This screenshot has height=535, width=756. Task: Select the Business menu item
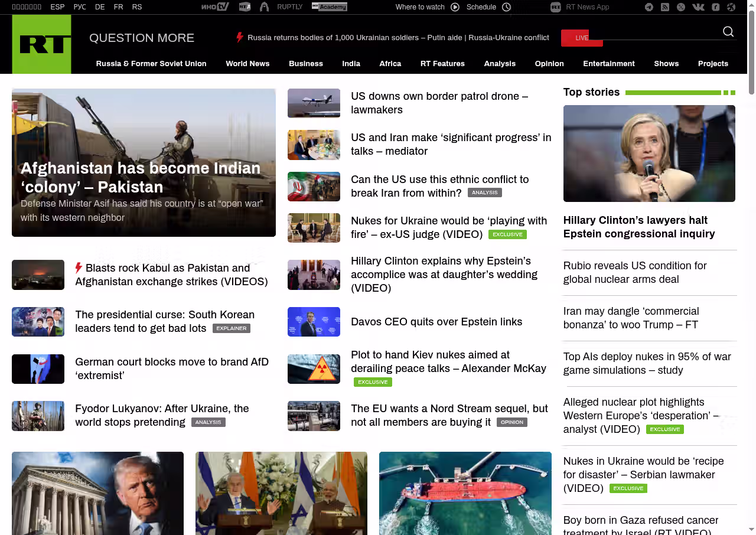point(305,64)
